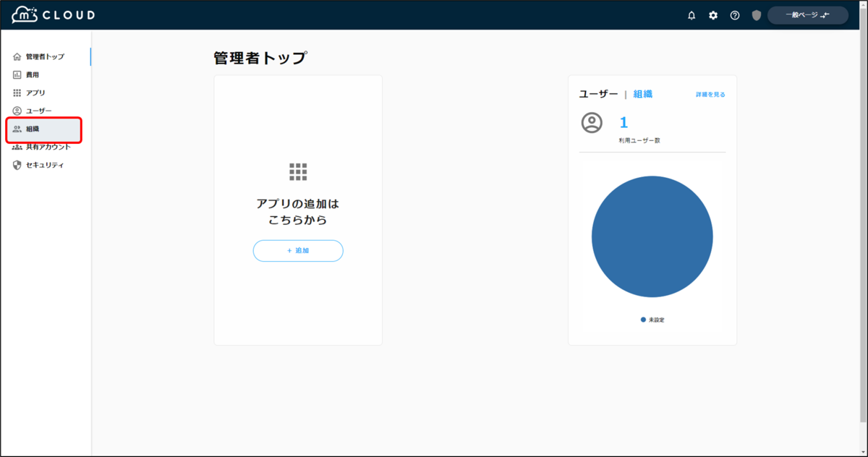The height and width of the screenshot is (457, 868).
Task: Open the 詳細を見る link
Action: click(x=712, y=94)
